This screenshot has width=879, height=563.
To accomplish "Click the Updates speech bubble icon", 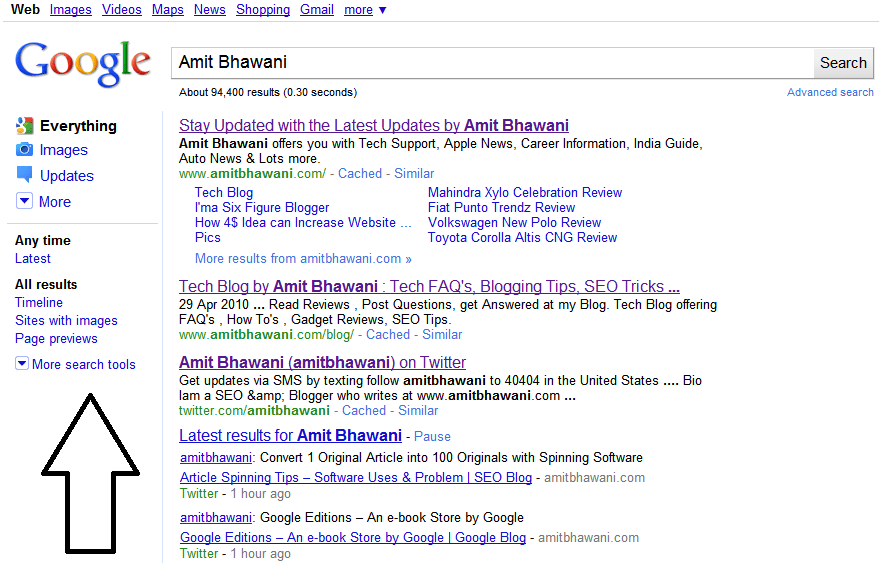I will [25, 175].
